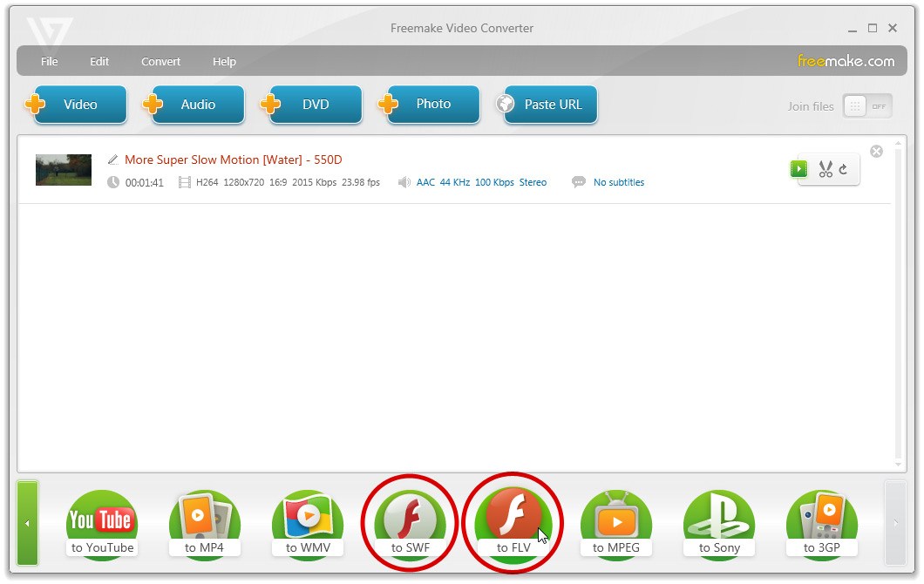The height and width of the screenshot is (584, 924).
Task: Choose the to 3GP output format
Action: point(822,525)
